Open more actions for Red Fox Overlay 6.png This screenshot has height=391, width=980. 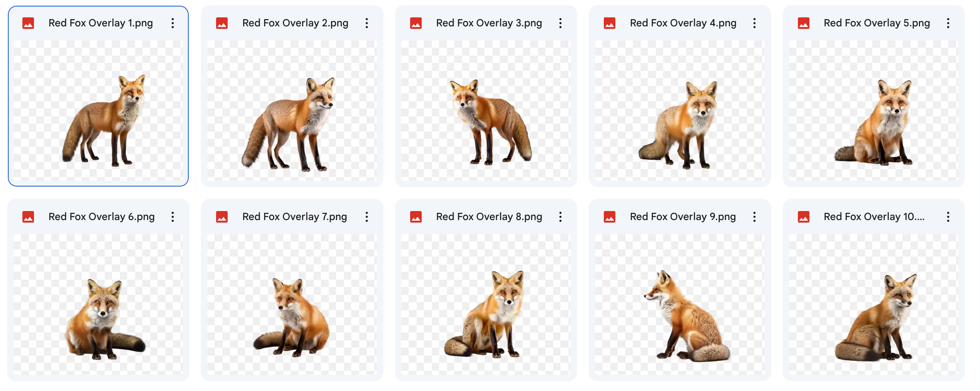tap(173, 217)
